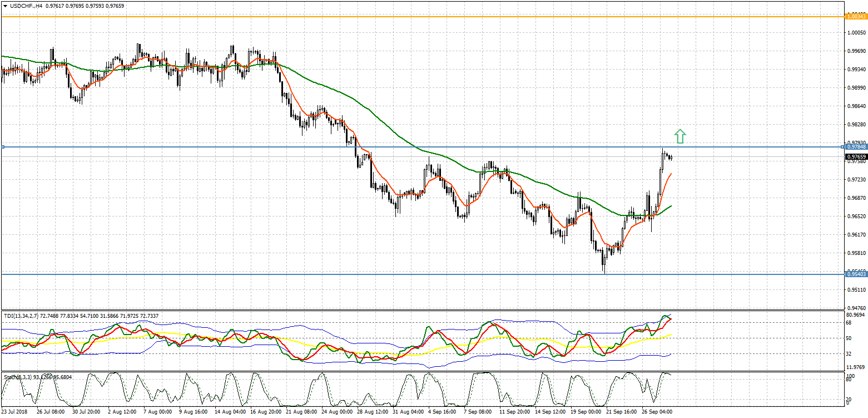Click the 0.98640 price scale value
The height and width of the screenshot is (418, 868).
click(856, 106)
